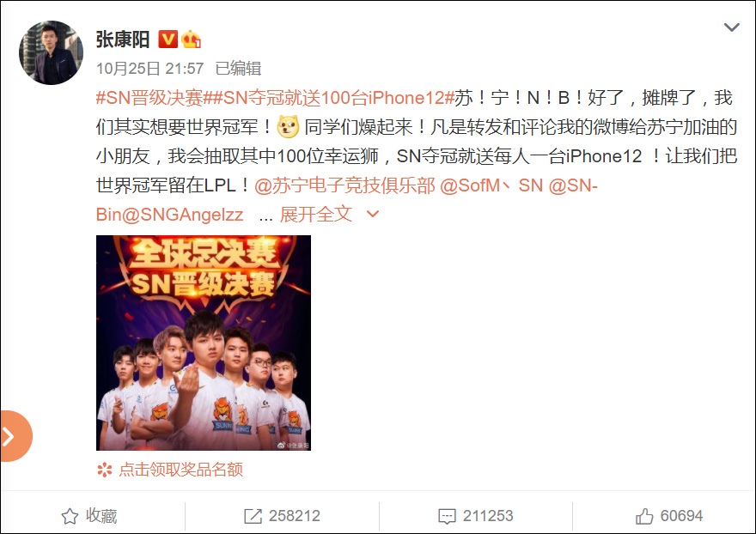Open 张康阳's profile avatar

tap(51, 52)
